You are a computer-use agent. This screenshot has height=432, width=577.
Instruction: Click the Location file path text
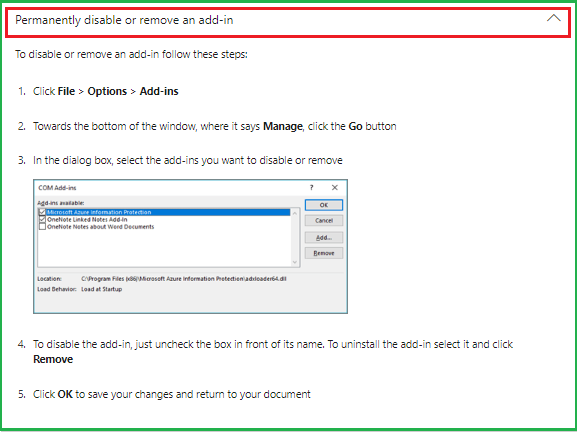pyautogui.click(x=184, y=279)
